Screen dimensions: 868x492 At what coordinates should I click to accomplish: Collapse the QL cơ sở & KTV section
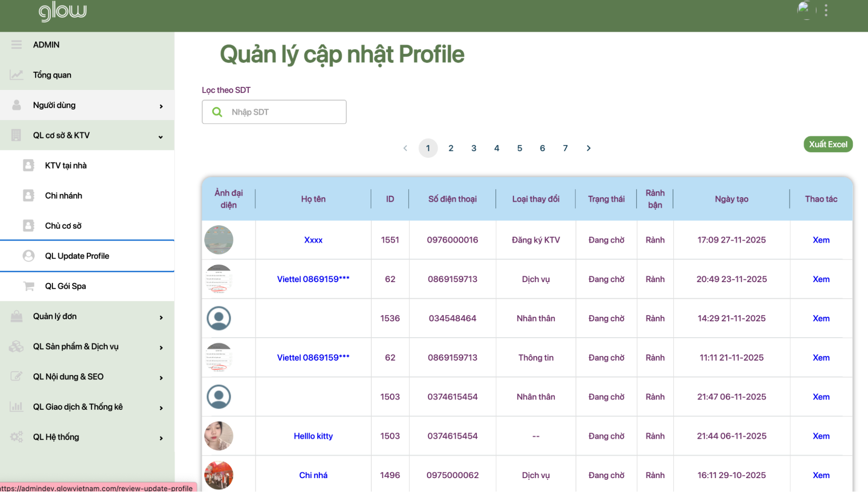[x=161, y=136]
